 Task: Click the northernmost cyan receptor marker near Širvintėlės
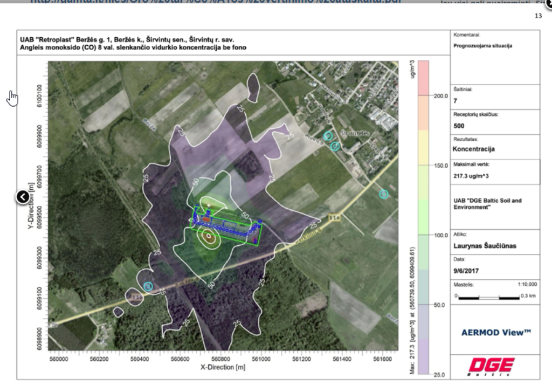(x=328, y=135)
